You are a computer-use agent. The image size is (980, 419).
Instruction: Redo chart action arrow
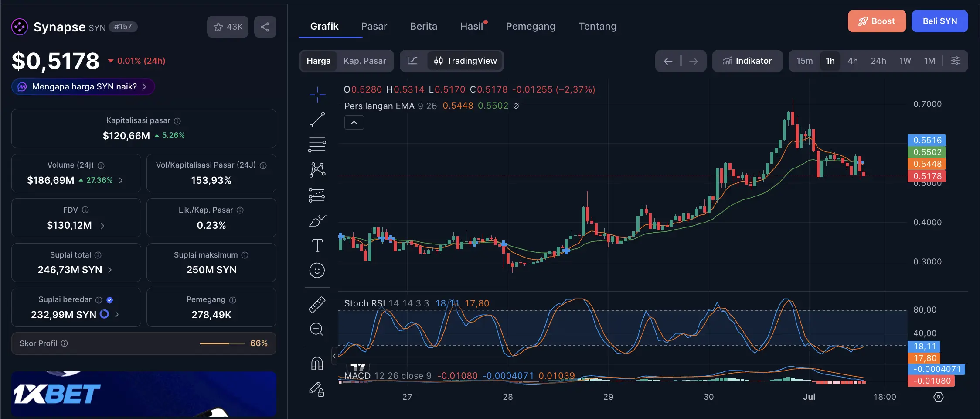pos(694,61)
